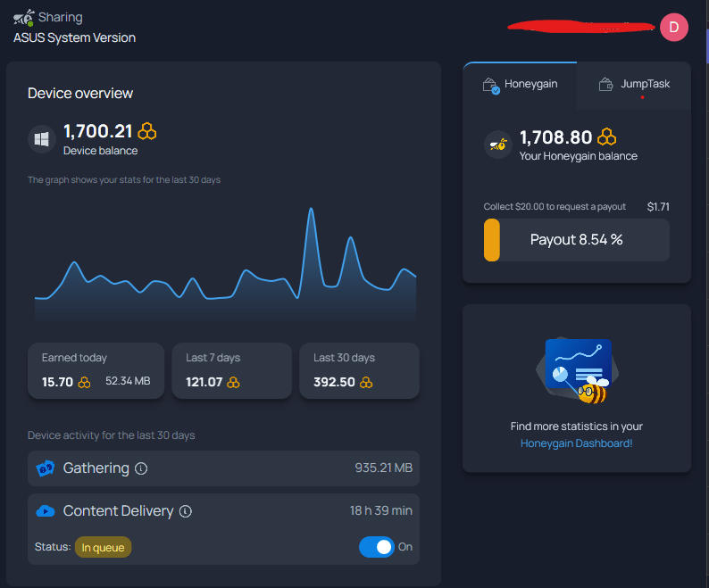Screen dimensions: 709x588
Task: Click the Last 30 days card
Action: tap(360, 370)
